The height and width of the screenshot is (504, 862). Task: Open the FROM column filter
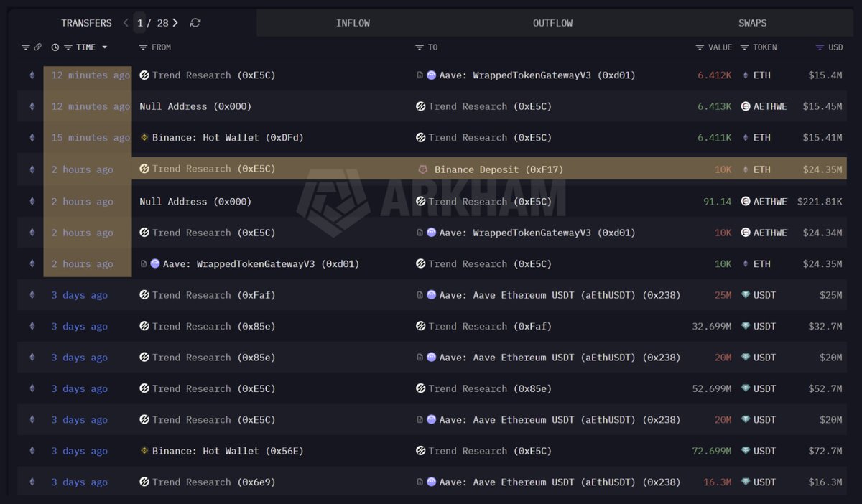click(143, 47)
